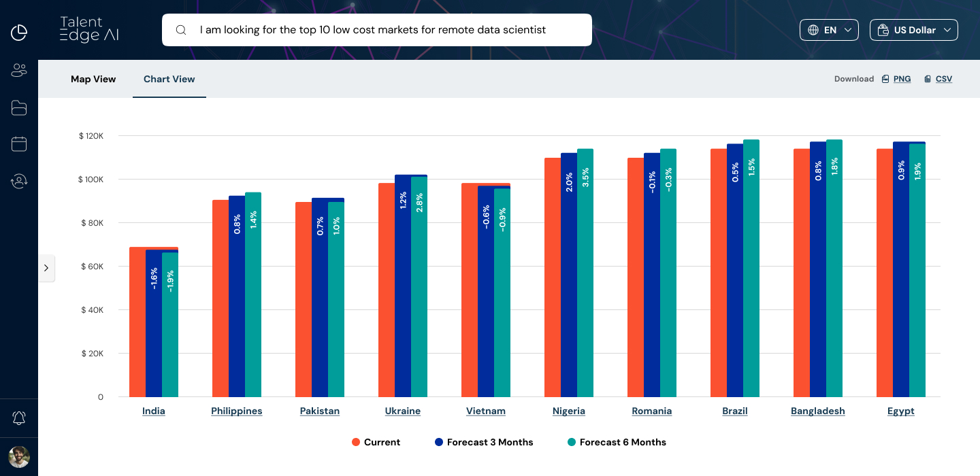Download the chart as PNG
The width and height of the screenshot is (980, 476).
pyautogui.click(x=897, y=79)
